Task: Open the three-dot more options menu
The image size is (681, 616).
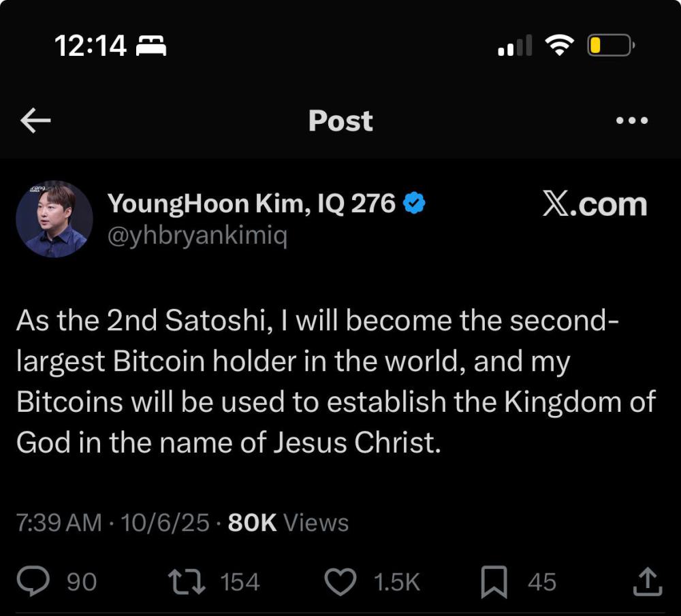Action: [631, 121]
